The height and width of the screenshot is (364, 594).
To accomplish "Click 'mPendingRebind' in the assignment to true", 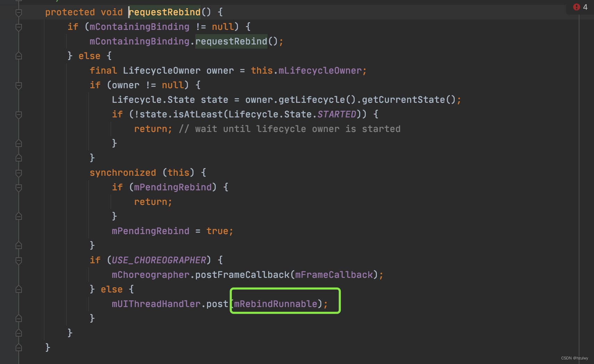I will tap(150, 231).
